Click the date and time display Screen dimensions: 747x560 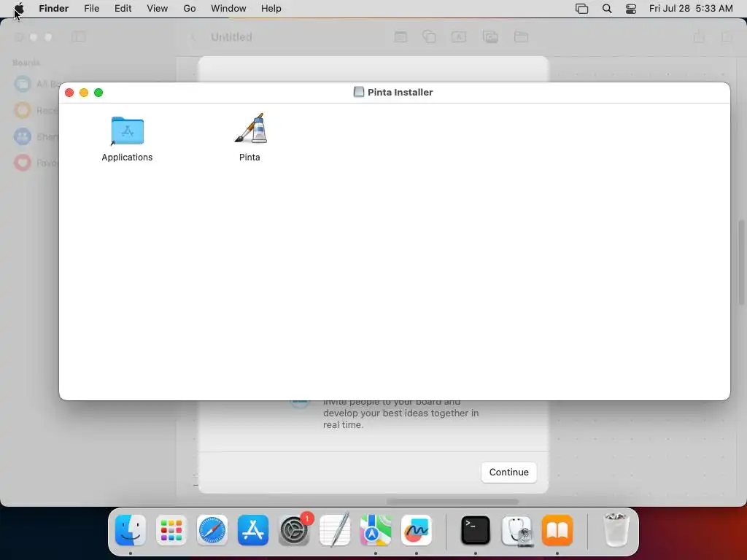(691, 9)
